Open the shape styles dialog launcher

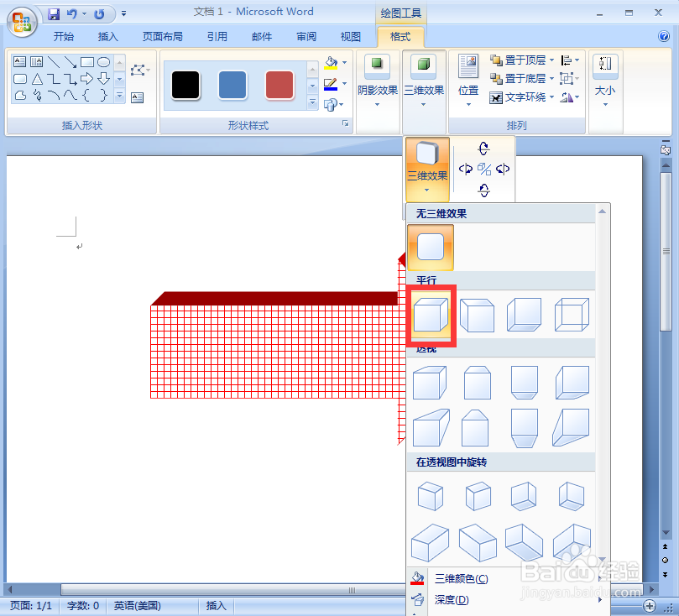[x=346, y=124]
